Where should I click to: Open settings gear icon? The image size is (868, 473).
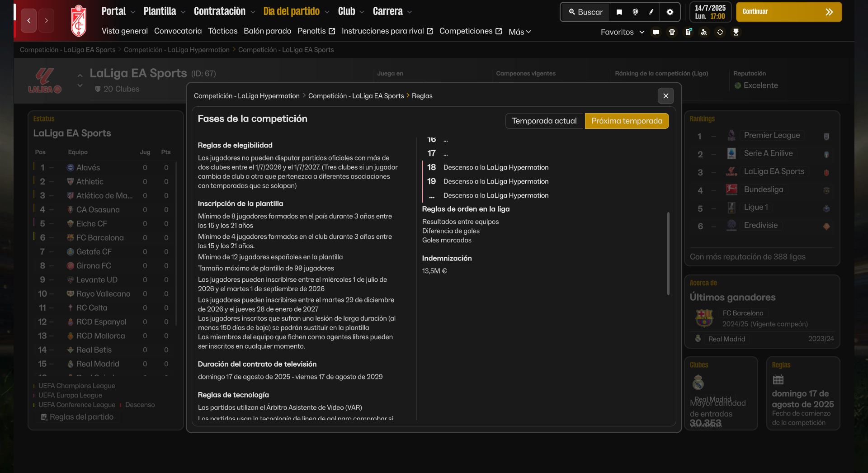click(x=670, y=12)
